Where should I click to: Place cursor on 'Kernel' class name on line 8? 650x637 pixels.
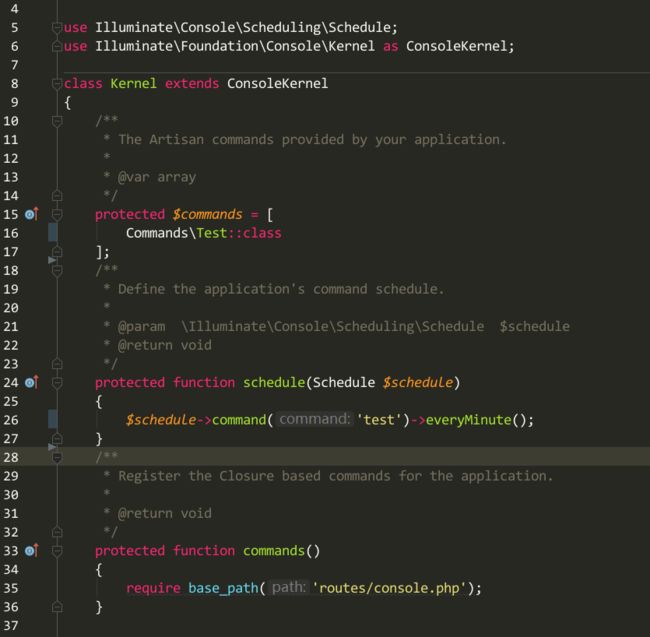point(133,83)
